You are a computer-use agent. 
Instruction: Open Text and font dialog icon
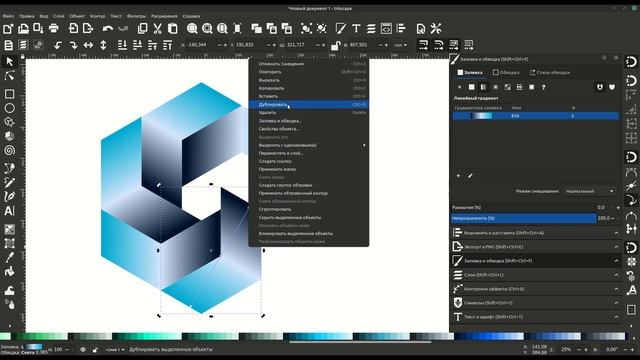(356, 28)
